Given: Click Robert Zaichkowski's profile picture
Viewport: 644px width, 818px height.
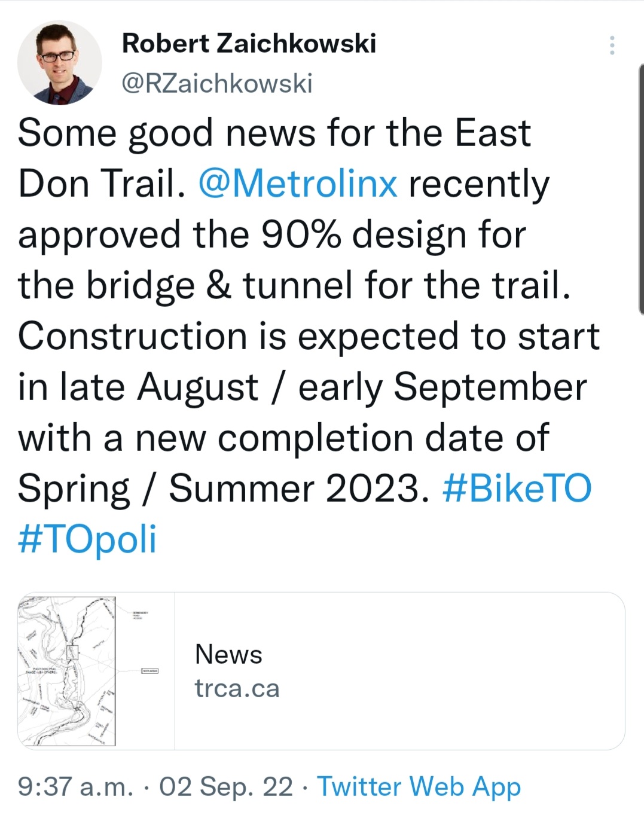Looking at the screenshot, I should click(x=59, y=63).
